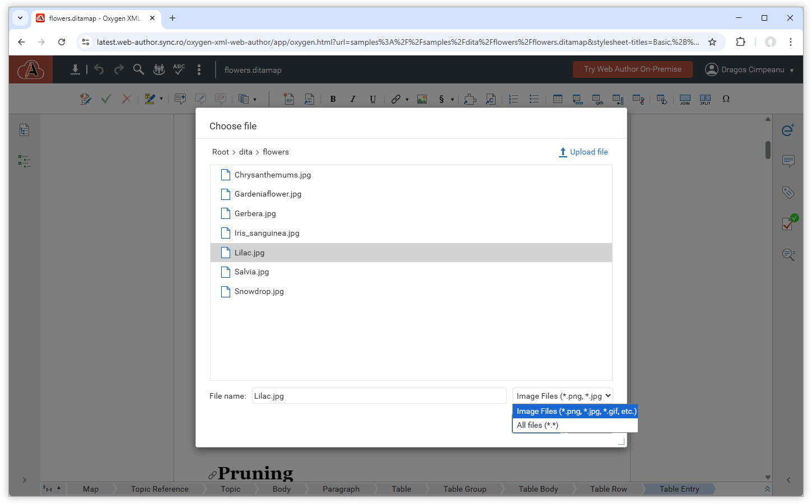Open the file type filter combo box
812x504 pixels.
pyautogui.click(x=562, y=396)
